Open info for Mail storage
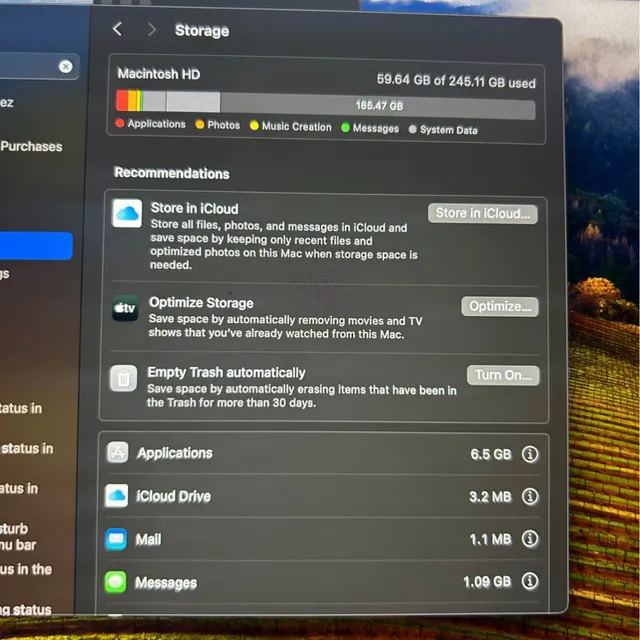This screenshot has width=640, height=640. point(530,539)
